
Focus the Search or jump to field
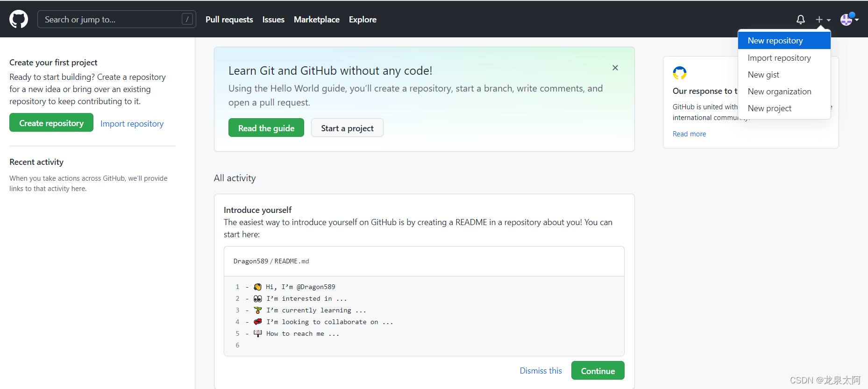[x=117, y=19]
